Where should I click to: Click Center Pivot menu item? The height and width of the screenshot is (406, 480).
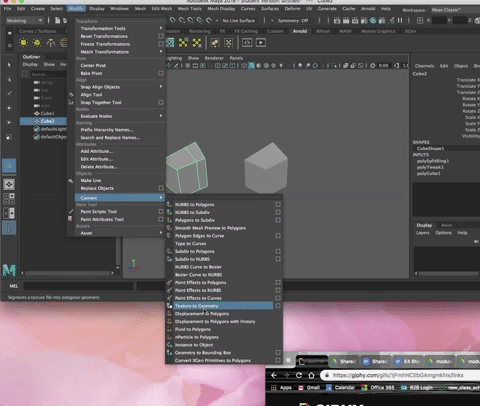(93, 65)
